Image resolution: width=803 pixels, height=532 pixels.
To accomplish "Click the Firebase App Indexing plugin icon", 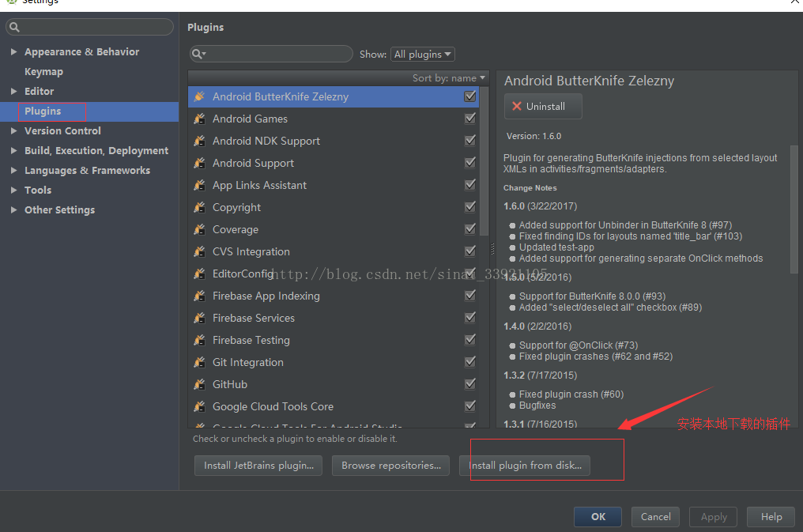I will pos(200,296).
